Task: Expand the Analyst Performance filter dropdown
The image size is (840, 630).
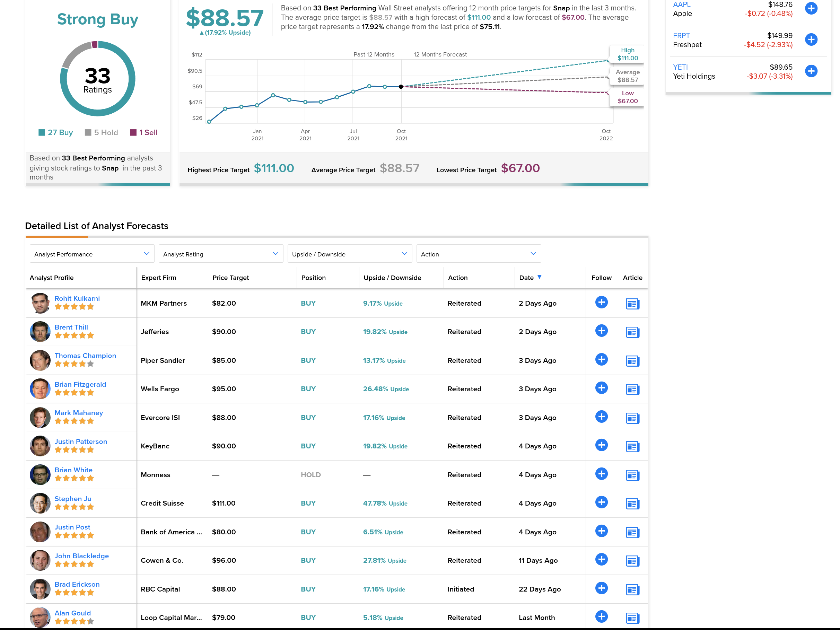Action: (92, 254)
